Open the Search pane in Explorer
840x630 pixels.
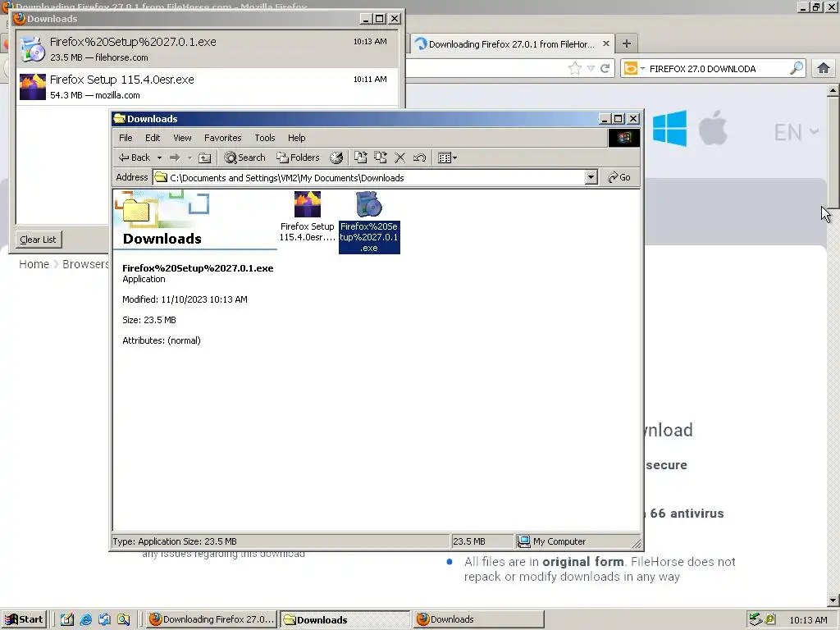point(244,157)
